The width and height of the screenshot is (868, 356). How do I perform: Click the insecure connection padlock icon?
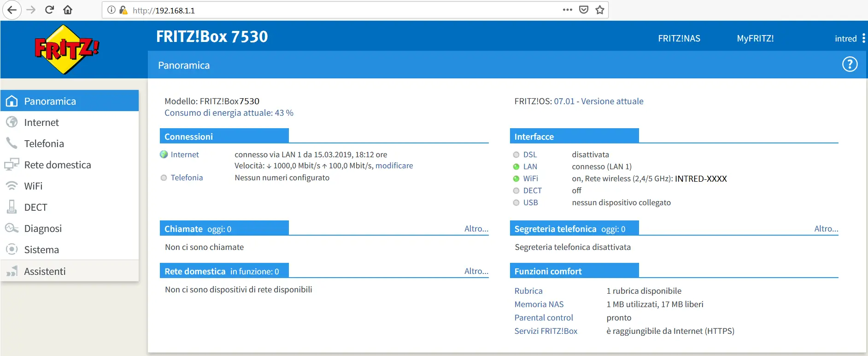(123, 10)
